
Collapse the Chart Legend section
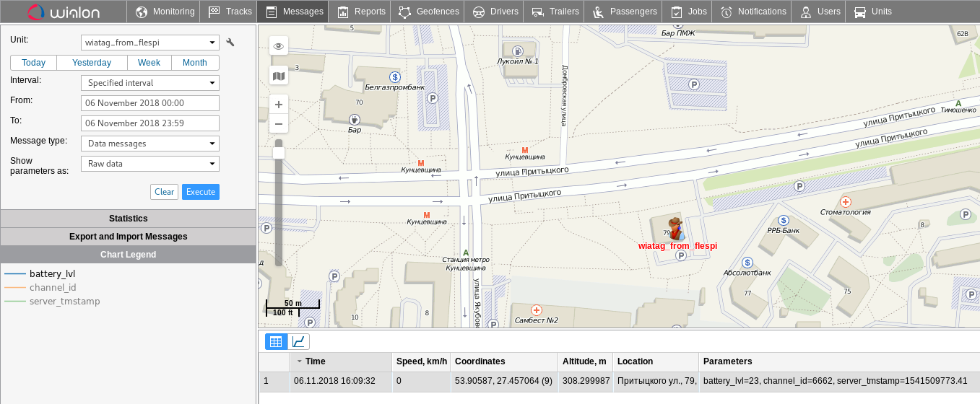(128, 254)
